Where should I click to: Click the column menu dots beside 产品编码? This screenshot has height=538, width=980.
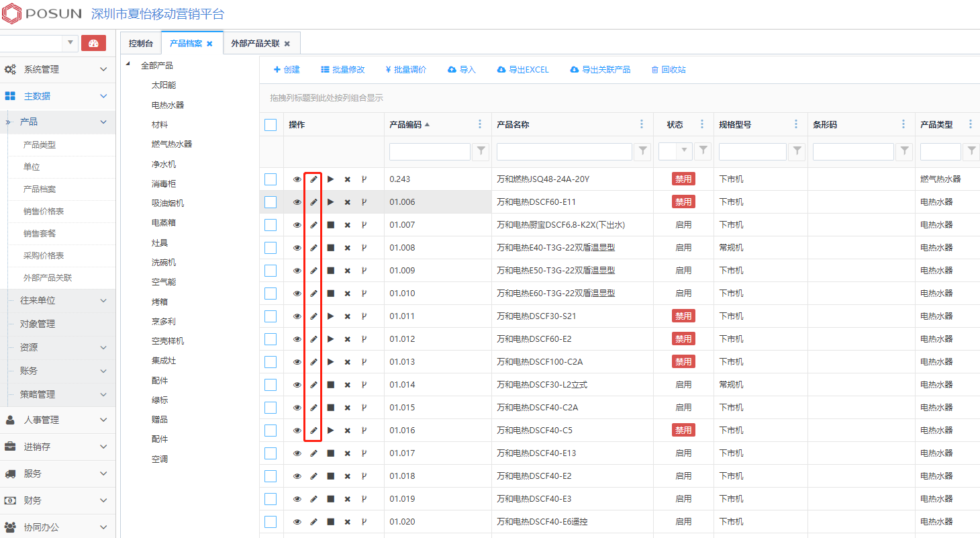(x=480, y=124)
